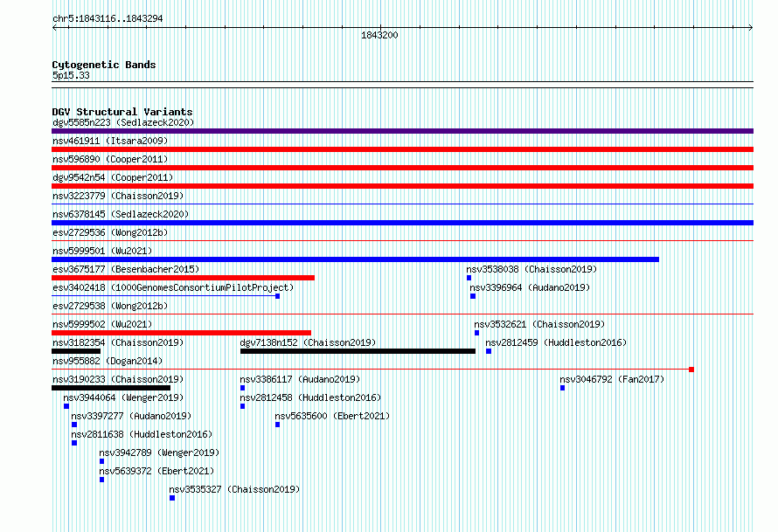Open nsv3396964 (Audano2019) label

(530, 287)
